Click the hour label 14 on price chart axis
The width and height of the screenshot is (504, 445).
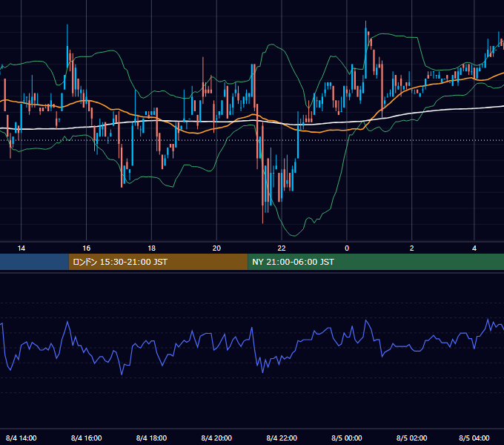click(x=21, y=248)
